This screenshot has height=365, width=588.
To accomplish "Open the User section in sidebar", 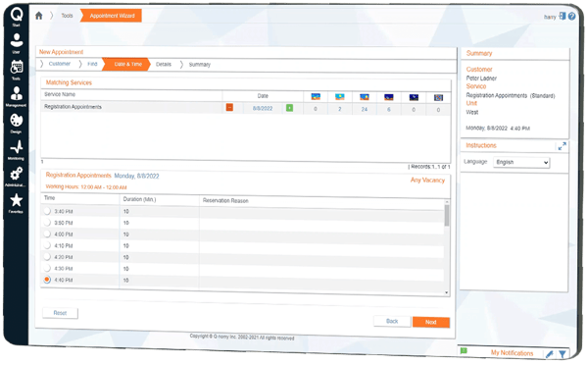I will (x=17, y=42).
